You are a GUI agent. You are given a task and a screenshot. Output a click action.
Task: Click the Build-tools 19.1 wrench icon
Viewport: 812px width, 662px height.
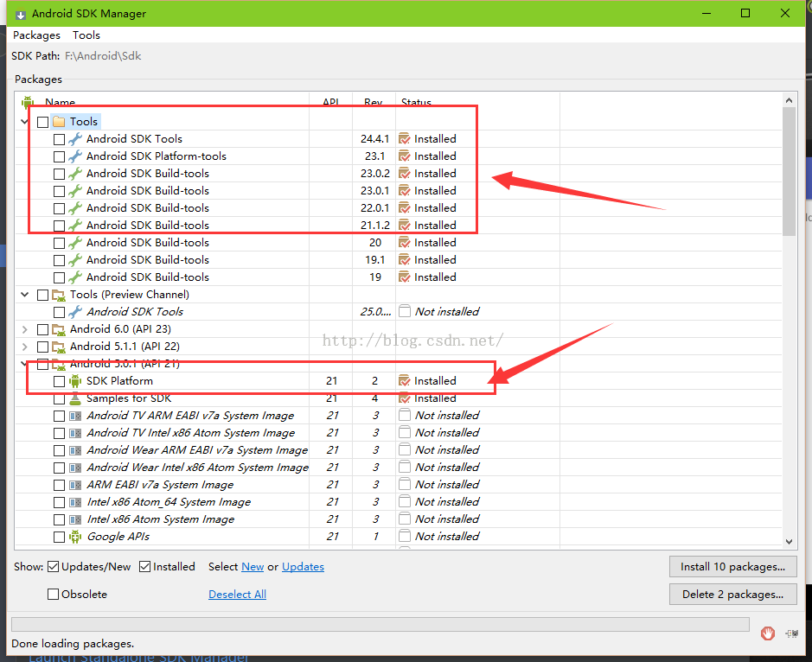(x=75, y=260)
